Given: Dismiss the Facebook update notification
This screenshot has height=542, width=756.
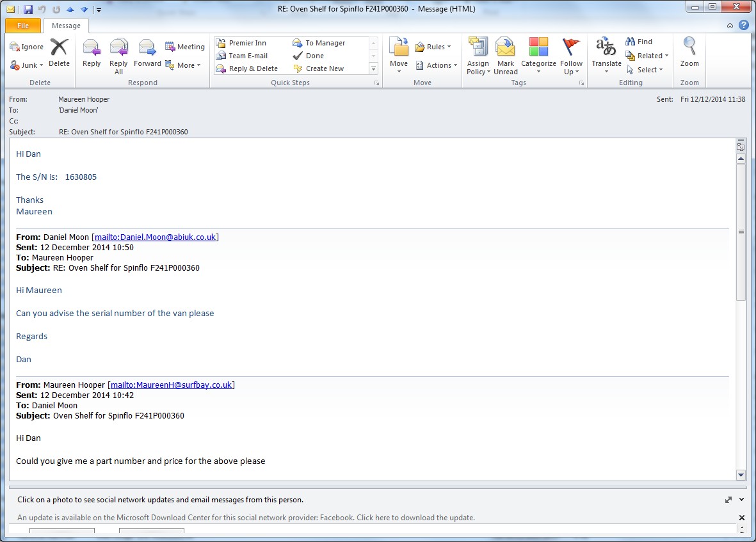Looking at the screenshot, I should pos(742,518).
